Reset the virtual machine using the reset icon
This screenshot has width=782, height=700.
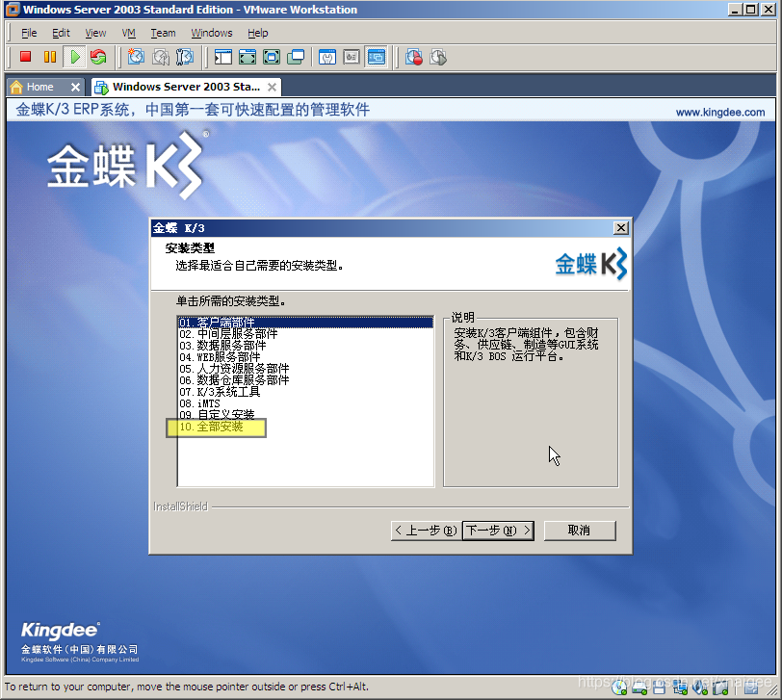(x=98, y=58)
